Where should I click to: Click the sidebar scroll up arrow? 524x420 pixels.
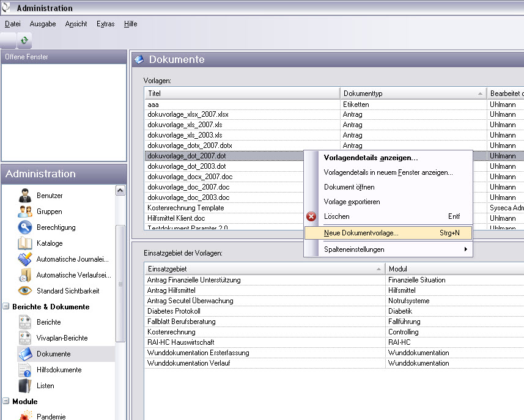(x=120, y=191)
